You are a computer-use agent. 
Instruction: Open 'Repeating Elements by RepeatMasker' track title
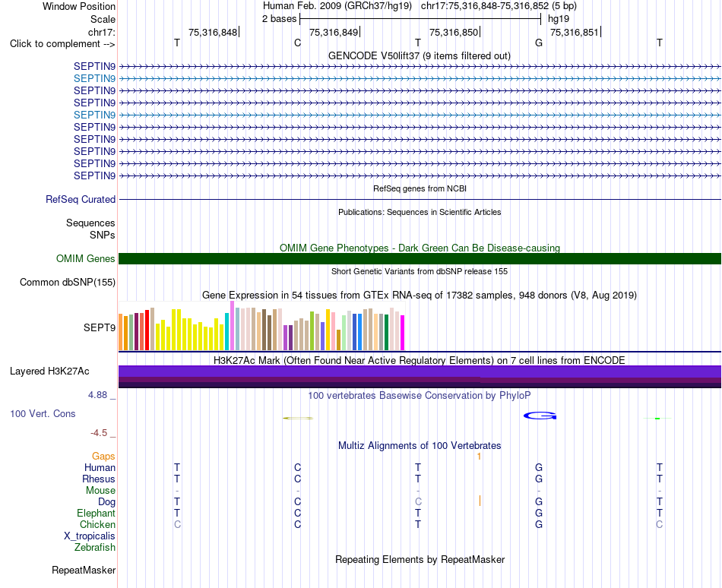pos(420,559)
